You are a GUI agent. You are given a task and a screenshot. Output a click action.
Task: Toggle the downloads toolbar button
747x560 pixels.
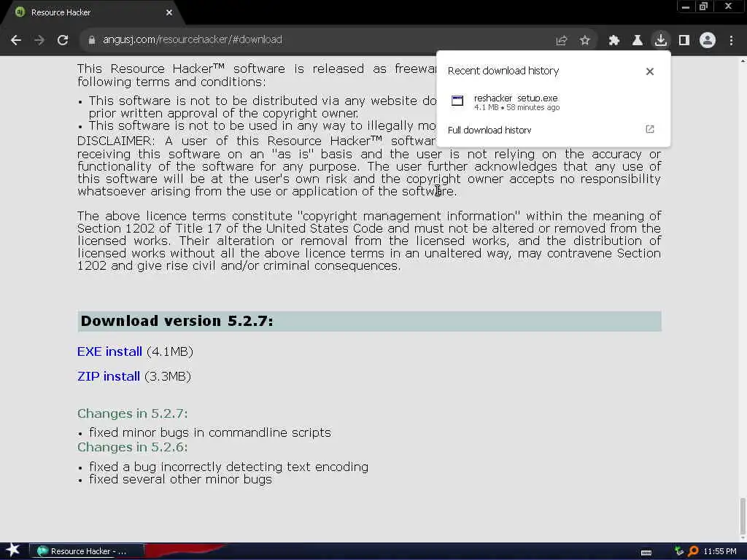click(661, 40)
